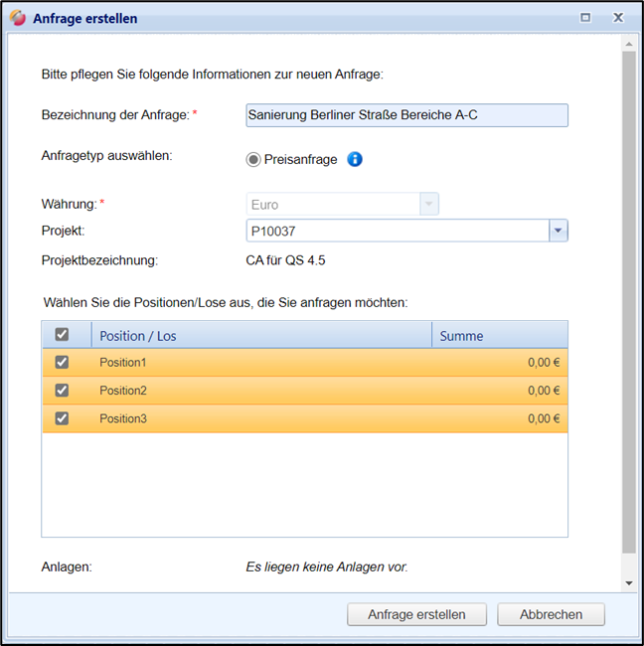The width and height of the screenshot is (644, 646).
Task: Click the info icon next to Preisanfrage
Action: coord(355,159)
